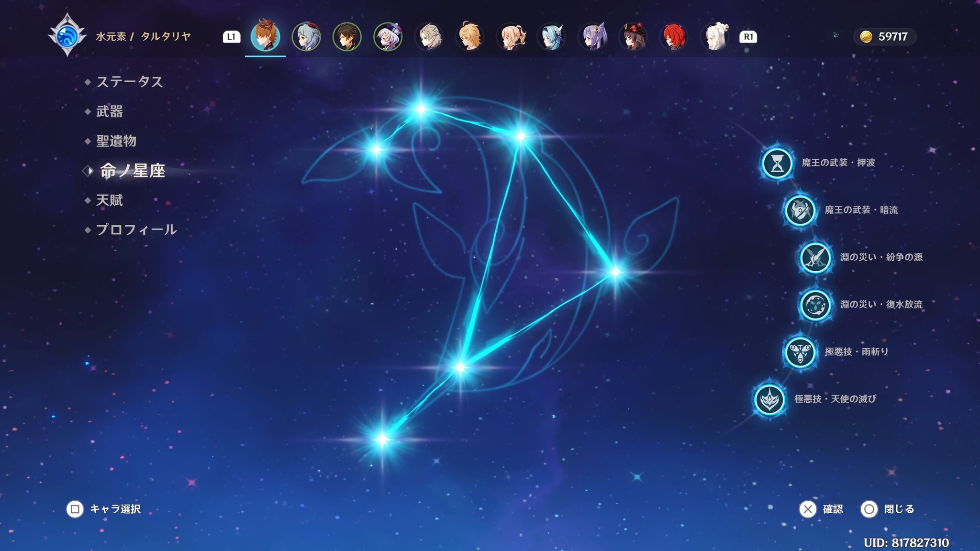Click the Mora coin icon
Viewport: 980px width, 551px height.
[x=866, y=37]
